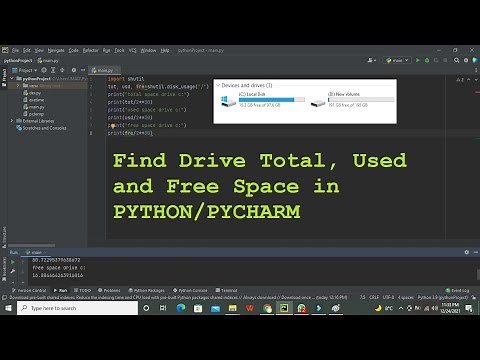The width and height of the screenshot is (480, 360).
Task: Click the Windows search box on taskbar
Action: tap(77, 308)
